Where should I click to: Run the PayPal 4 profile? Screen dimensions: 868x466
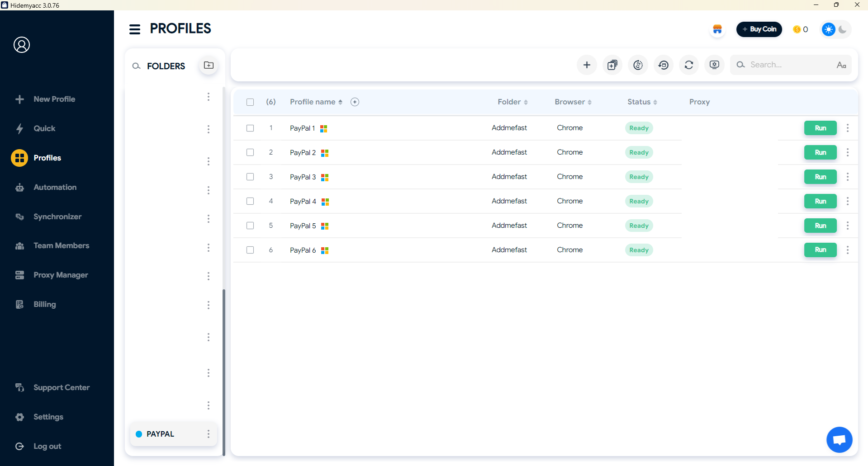point(821,201)
